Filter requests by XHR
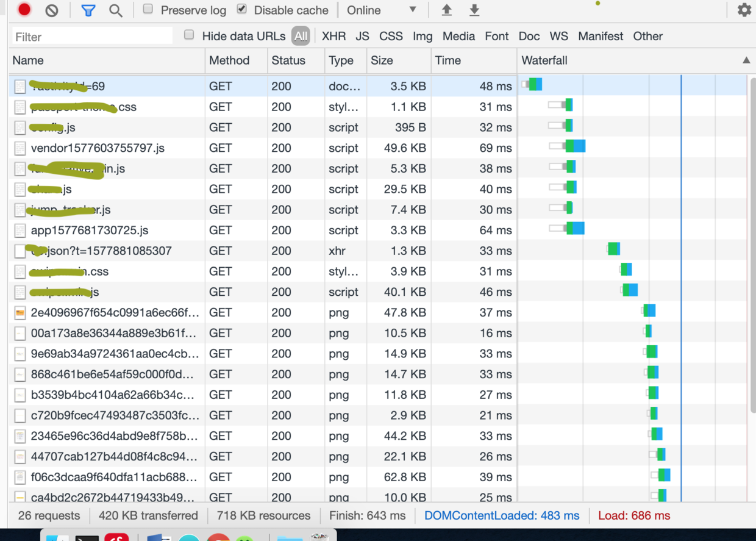 [333, 36]
